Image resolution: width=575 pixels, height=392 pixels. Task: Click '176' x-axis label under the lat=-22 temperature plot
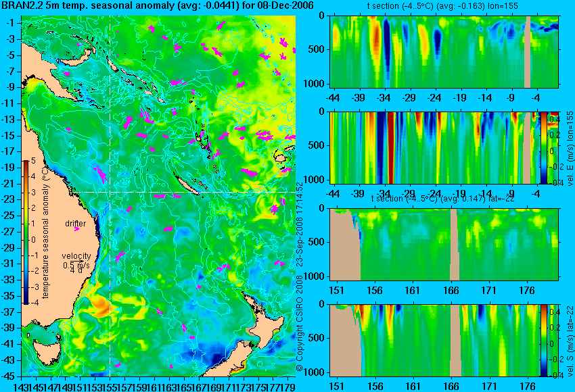[x=527, y=291]
